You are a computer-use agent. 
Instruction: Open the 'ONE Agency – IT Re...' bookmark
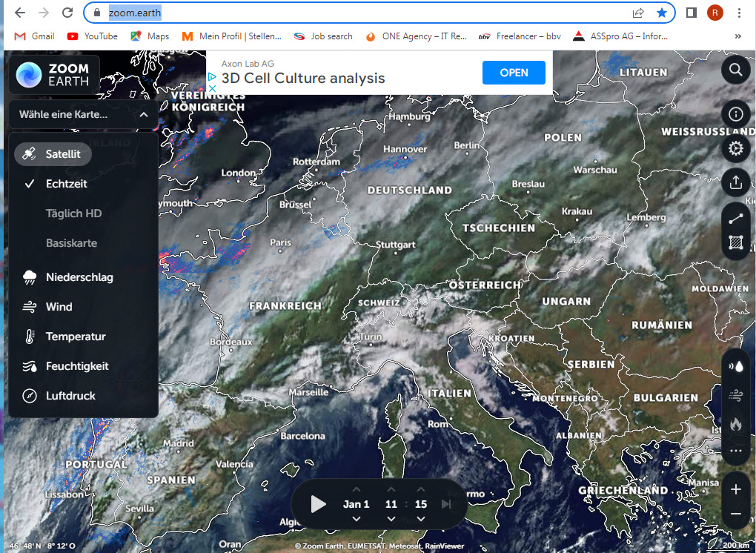click(x=416, y=36)
